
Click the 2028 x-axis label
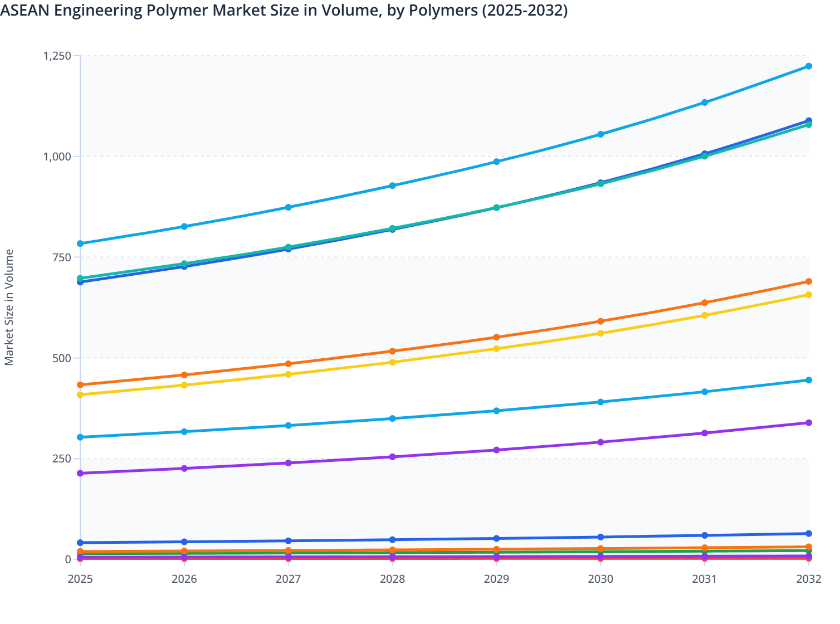pyautogui.click(x=392, y=579)
